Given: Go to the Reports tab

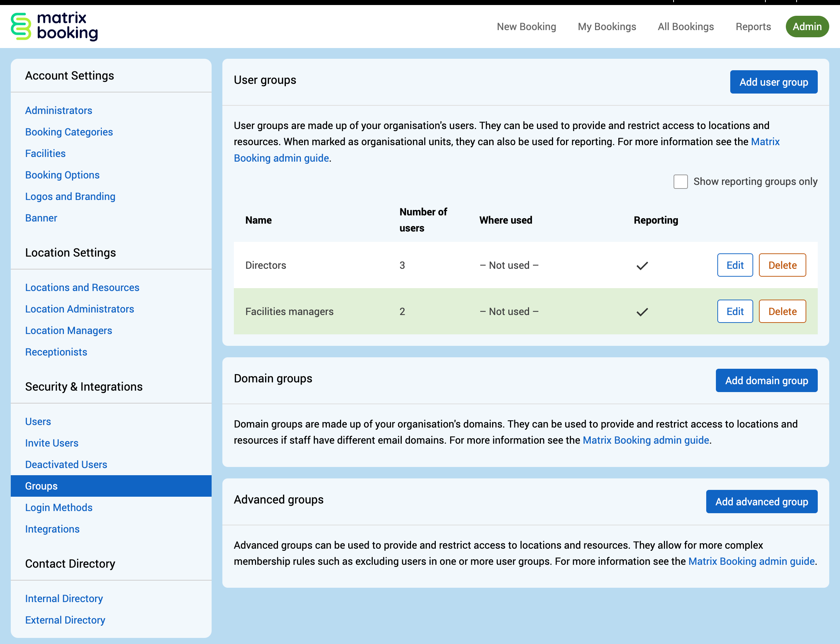Looking at the screenshot, I should tap(753, 27).
